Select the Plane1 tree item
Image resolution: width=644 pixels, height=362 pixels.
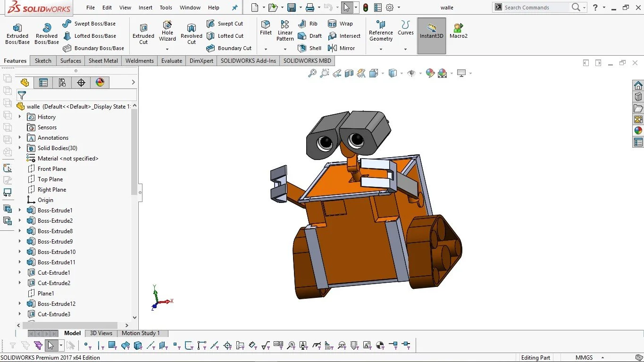tap(41, 293)
